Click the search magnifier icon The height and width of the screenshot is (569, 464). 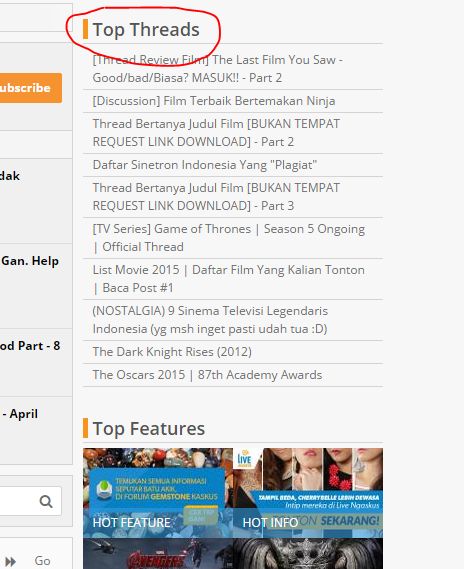coord(46,502)
